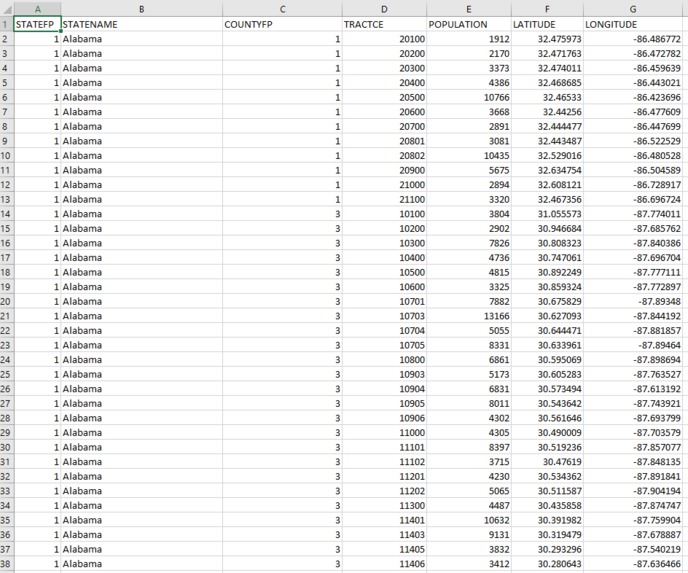Click longitude cell -87.89348
The image size is (688, 573).
coord(633,301)
